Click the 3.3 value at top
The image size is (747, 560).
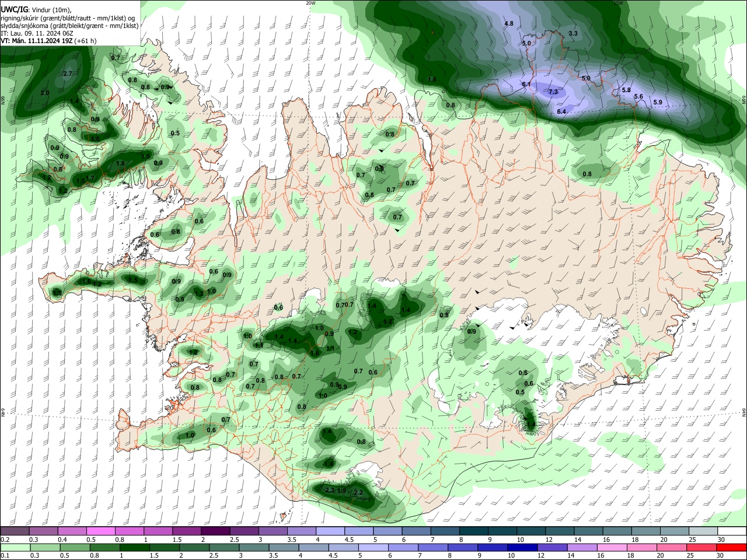click(573, 33)
